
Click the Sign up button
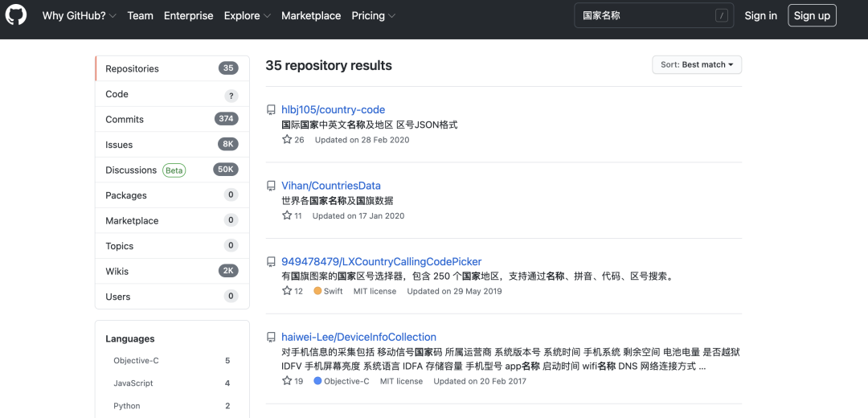click(x=812, y=15)
